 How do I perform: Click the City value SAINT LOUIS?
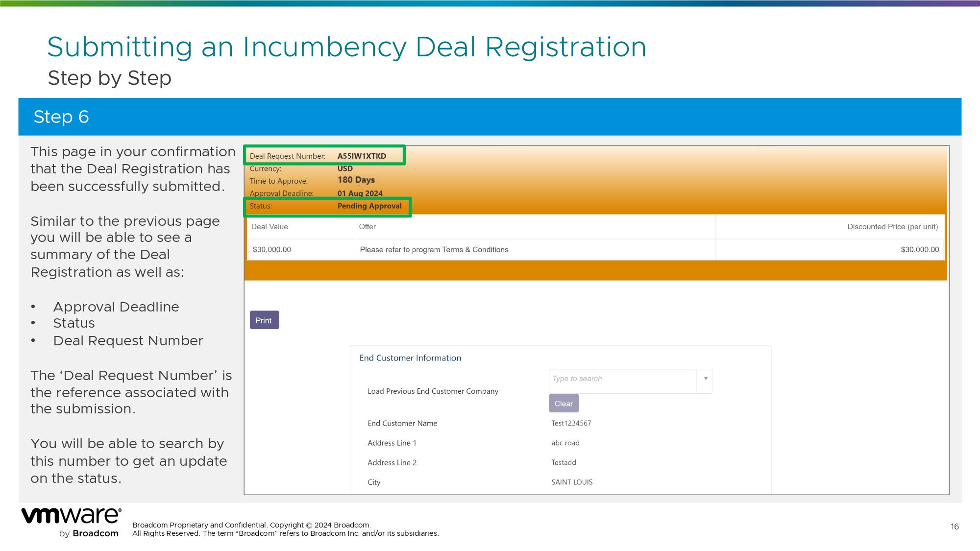pos(572,482)
